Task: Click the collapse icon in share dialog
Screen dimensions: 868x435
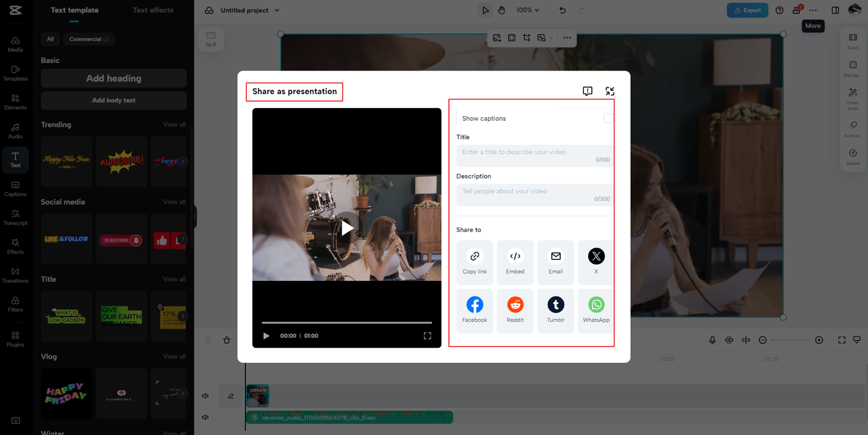Action: point(610,91)
